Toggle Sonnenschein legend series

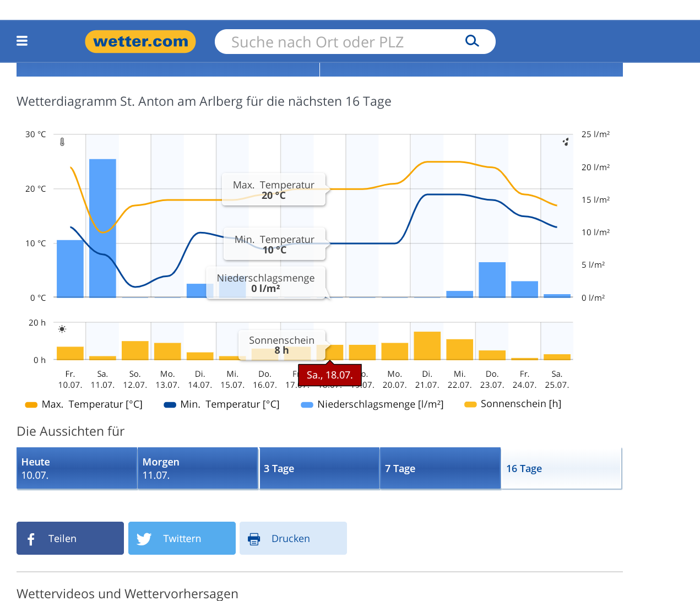pyautogui.click(x=513, y=404)
